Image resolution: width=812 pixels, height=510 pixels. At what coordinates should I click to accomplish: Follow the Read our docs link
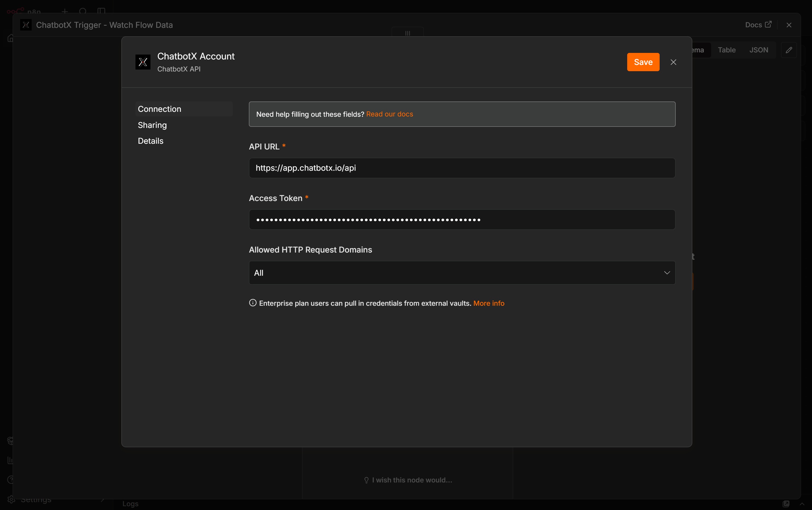coord(389,114)
